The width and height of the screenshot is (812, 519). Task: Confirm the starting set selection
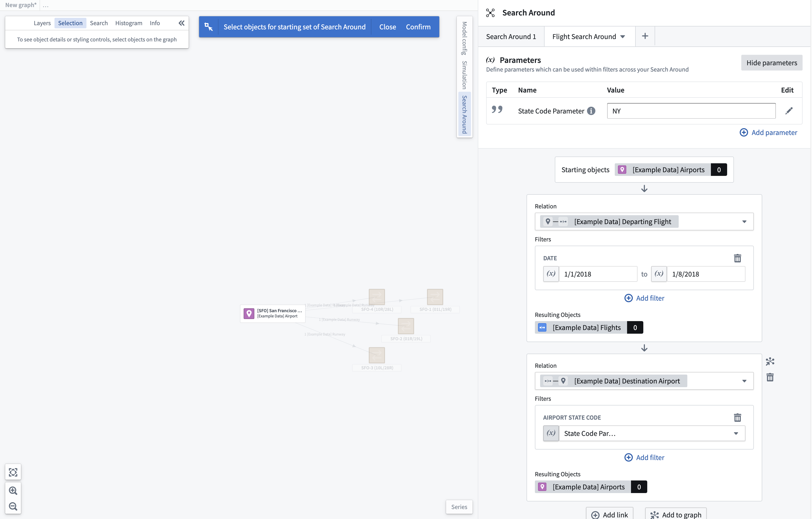pos(418,27)
